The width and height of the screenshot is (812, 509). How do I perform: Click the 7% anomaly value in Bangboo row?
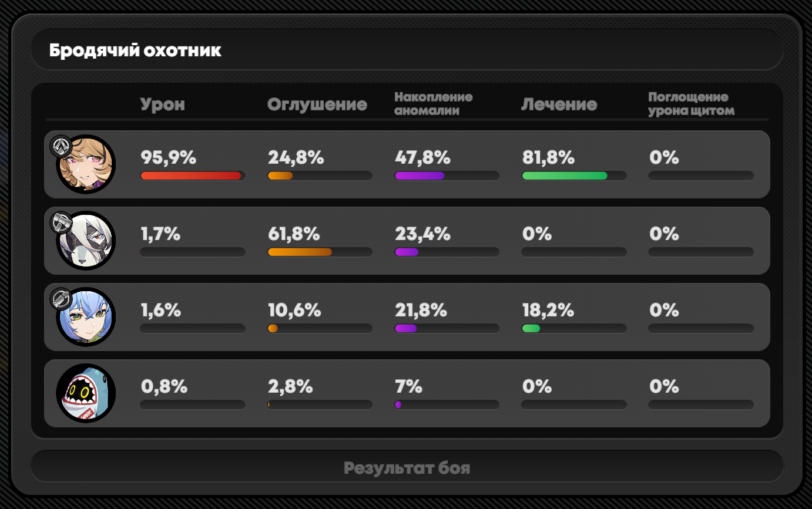[408, 386]
